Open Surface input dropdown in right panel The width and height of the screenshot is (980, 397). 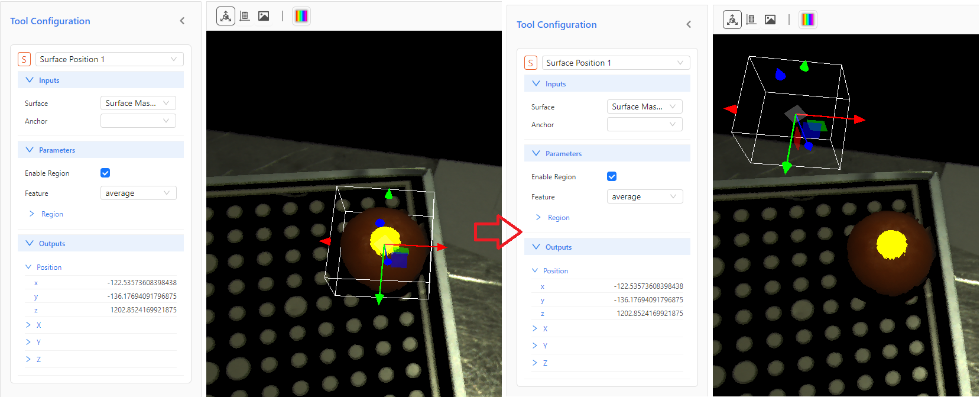click(645, 106)
